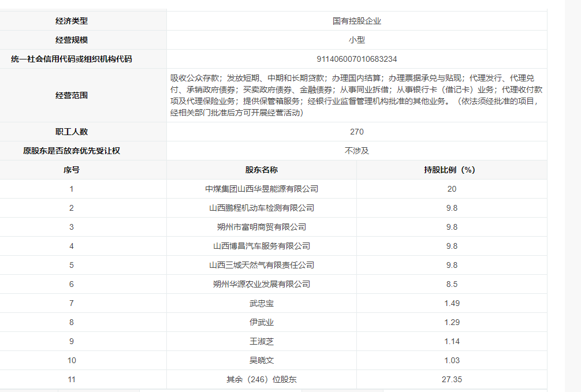581x392 pixels.
Task: Select shareholder 武忠宝
Action: [x=262, y=304]
